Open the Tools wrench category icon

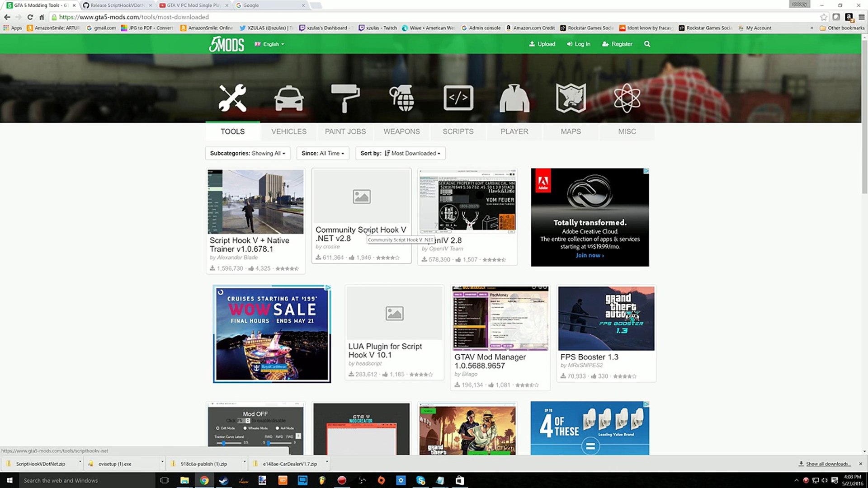pos(232,98)
